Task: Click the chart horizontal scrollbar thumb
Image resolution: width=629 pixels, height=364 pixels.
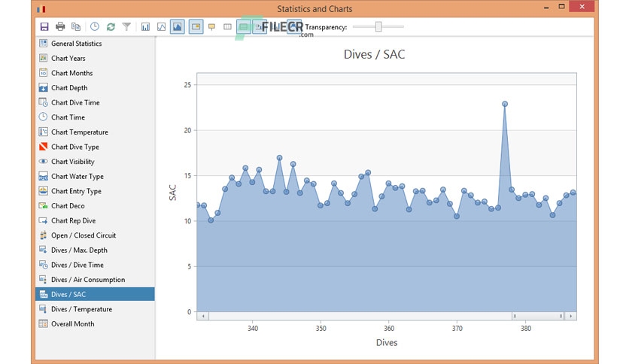Action: (538, 317)
